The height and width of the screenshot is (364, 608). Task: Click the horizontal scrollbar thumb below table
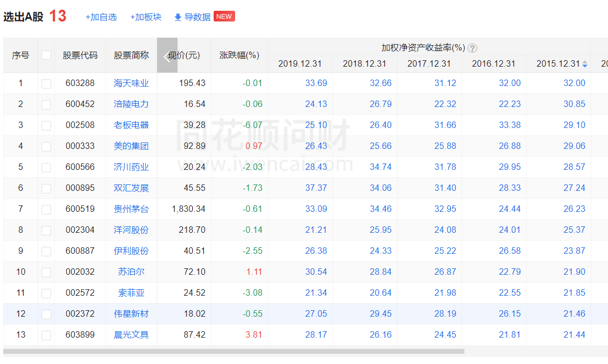coord(234,351)
